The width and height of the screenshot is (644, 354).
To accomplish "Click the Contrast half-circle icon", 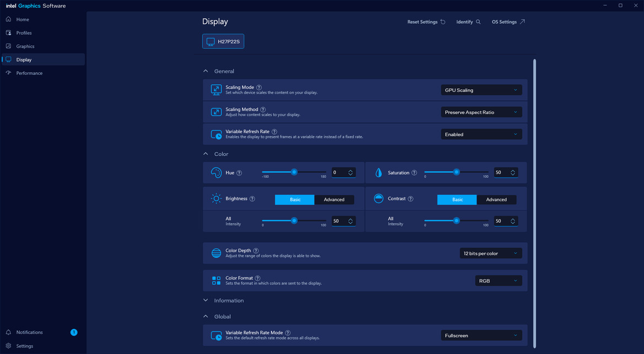I will click(378, 199).
